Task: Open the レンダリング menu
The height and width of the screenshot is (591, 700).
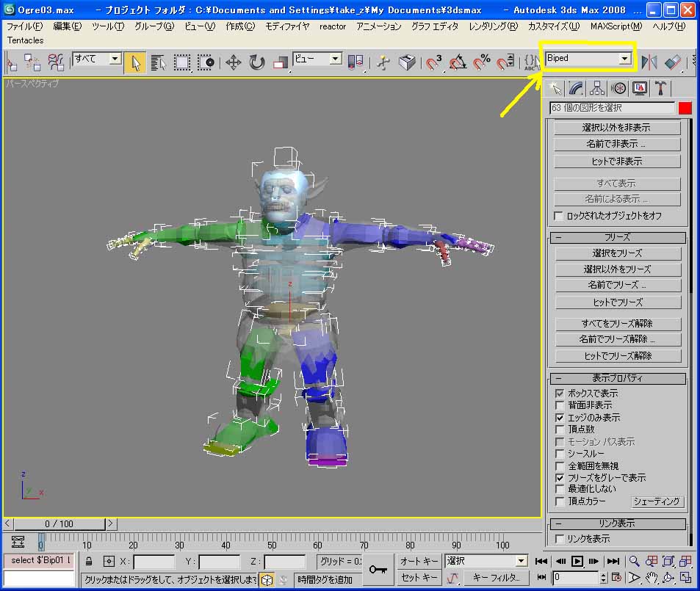Action: pyautogui.click(x=494, y=26)
